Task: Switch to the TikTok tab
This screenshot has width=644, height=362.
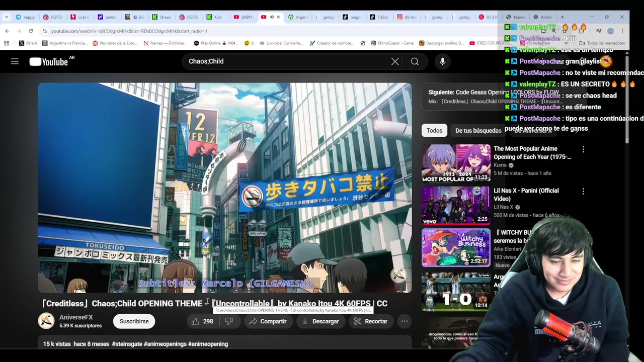Action: (379, 17)
